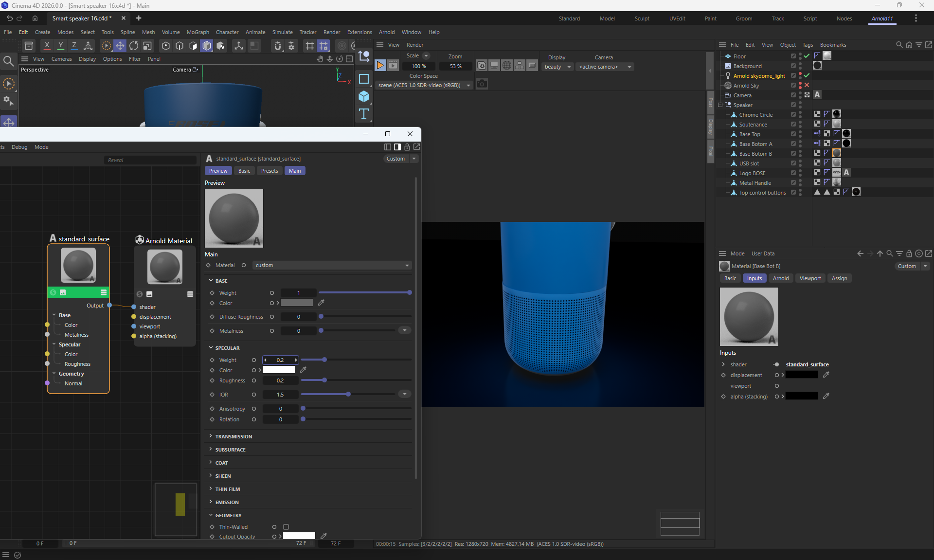Toggle X axis lock
This screenshot has width=934, height=560.
[x=47, y=46]
